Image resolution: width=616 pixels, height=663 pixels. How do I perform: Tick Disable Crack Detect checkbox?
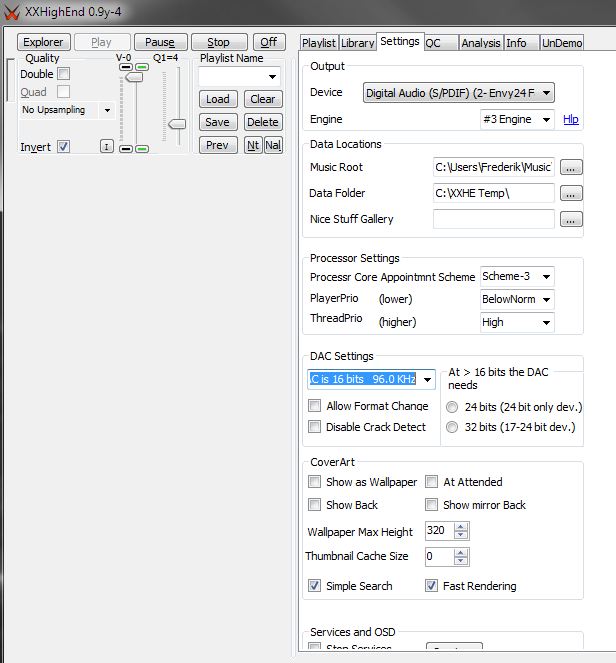point(315,426)
